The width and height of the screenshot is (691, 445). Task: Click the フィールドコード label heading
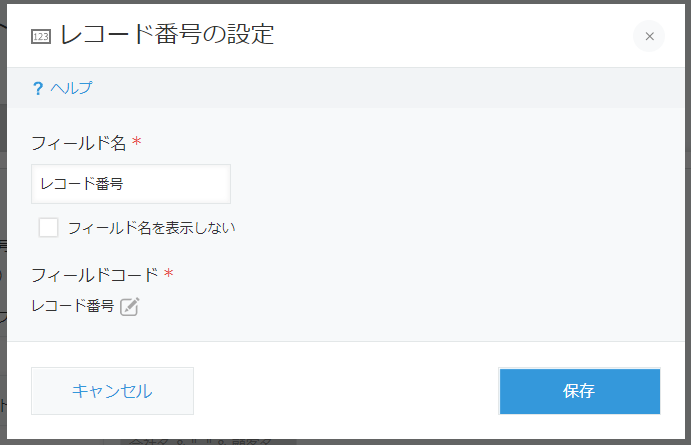(95, 274)
